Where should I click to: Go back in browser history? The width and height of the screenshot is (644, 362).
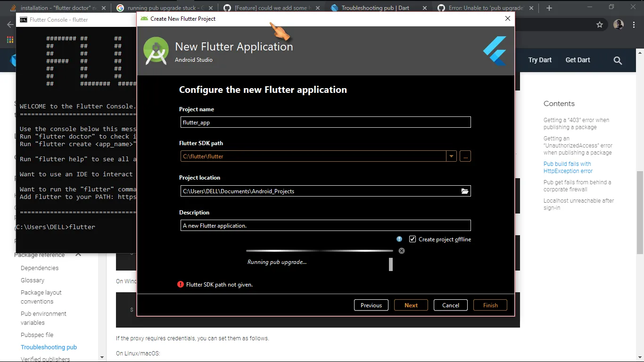pyautogui.click(x=10, y=25)
